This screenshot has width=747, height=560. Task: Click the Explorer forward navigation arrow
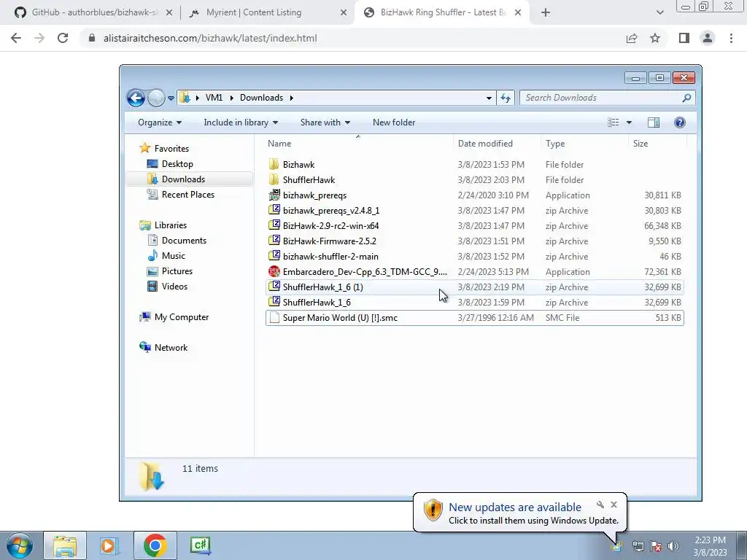pyautogui.click(x=156, y=98)
